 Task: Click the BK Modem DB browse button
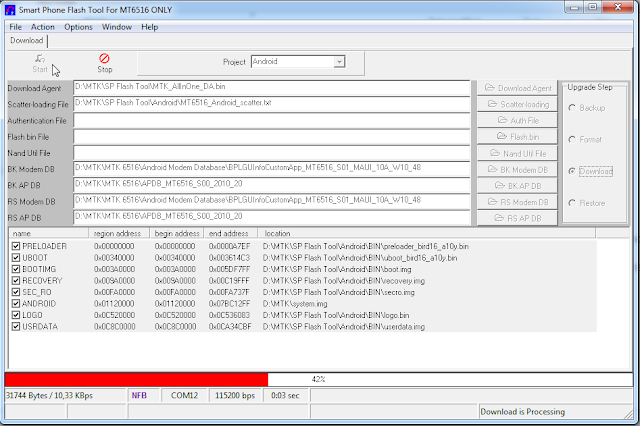pyautogui.click(x=517, y=169)
